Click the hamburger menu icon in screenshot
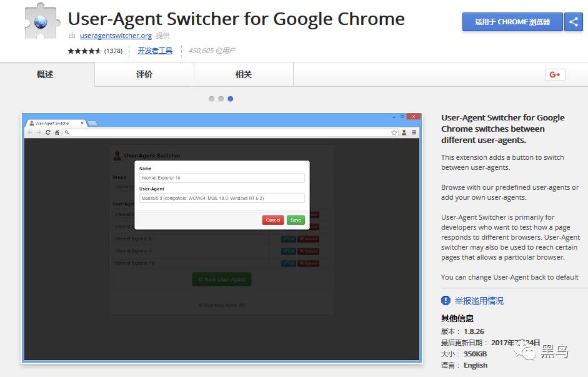The width and height of the screenshot is (588, 377). pyautogui.click(x=414, y=132)
